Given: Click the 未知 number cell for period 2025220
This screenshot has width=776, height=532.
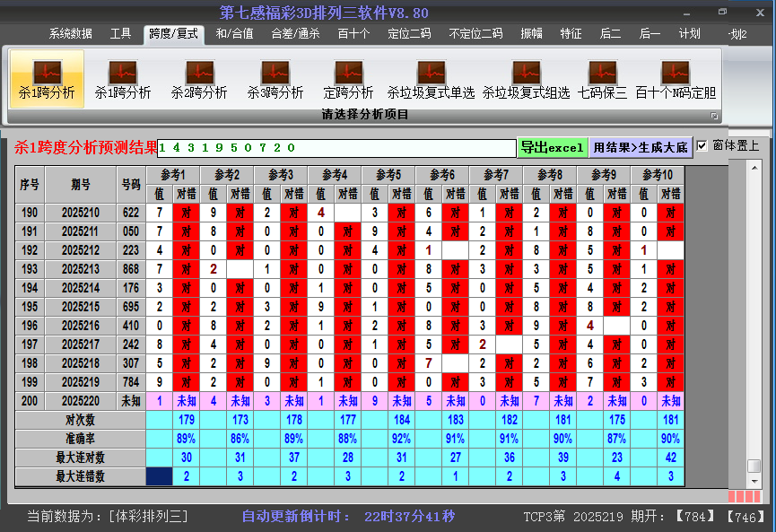Looking at the screenshot, I should coord(131,401).
